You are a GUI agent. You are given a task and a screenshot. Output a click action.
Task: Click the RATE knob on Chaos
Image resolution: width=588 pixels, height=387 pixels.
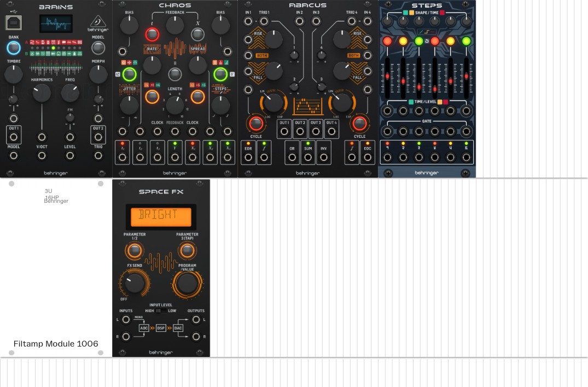[x=152, y=65]
